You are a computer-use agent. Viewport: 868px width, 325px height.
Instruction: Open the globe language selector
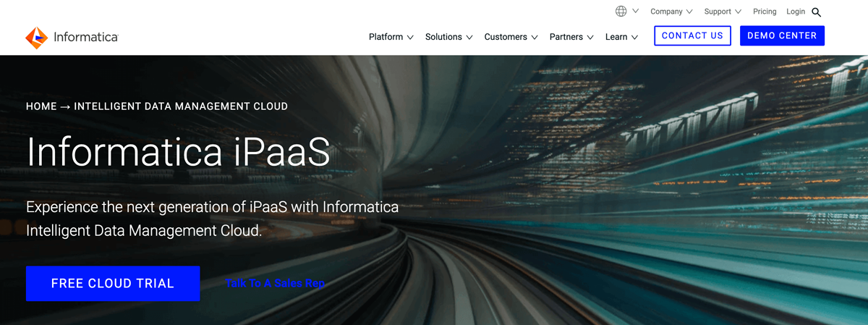[621, 12]
